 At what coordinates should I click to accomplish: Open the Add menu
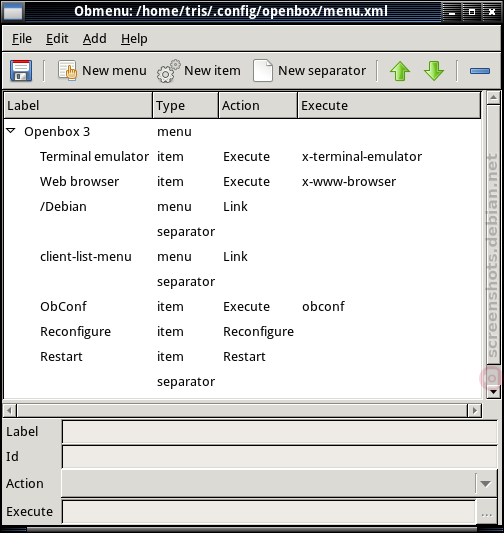(94, 39)
